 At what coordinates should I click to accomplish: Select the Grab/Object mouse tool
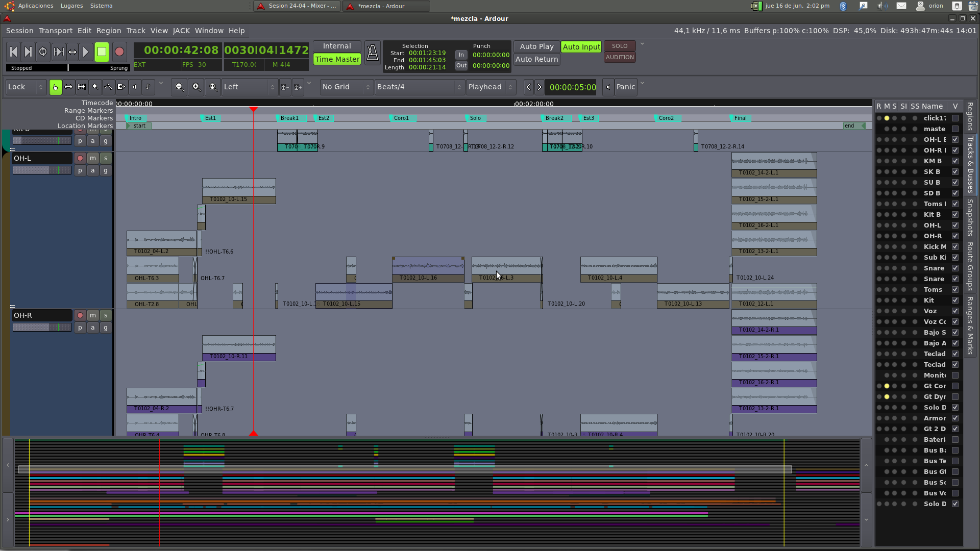(x=55, y=87)
